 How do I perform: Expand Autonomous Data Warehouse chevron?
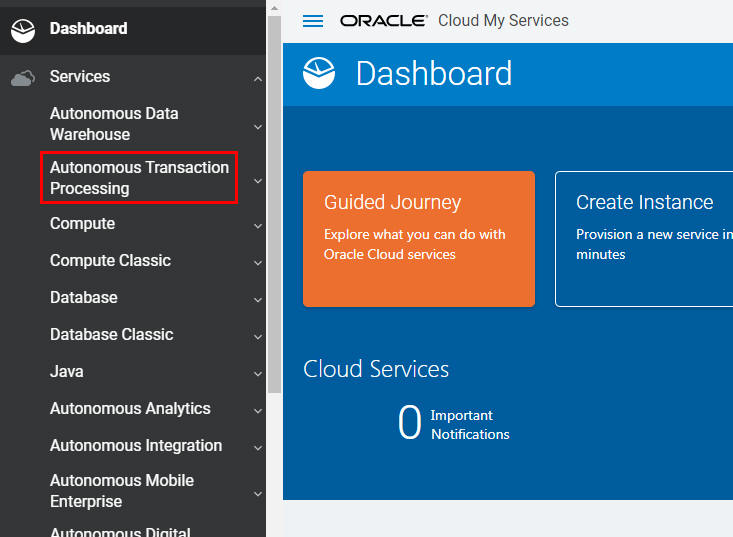[x=258, y=126]
